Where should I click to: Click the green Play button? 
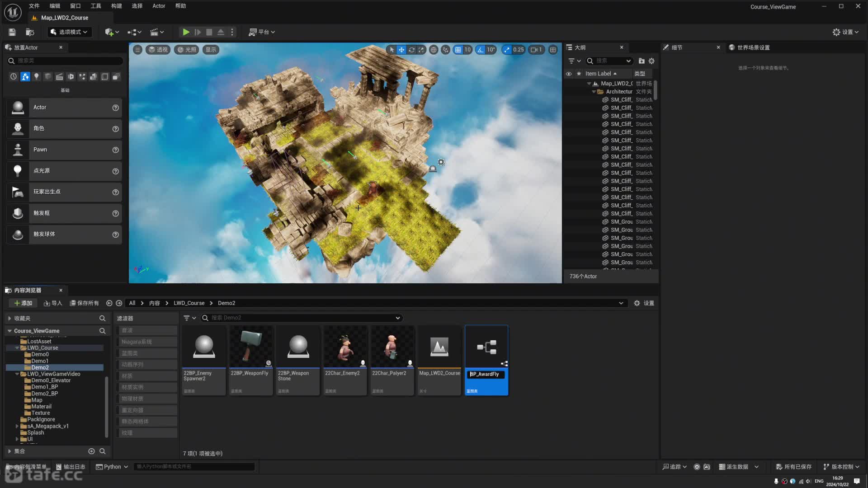186,32
